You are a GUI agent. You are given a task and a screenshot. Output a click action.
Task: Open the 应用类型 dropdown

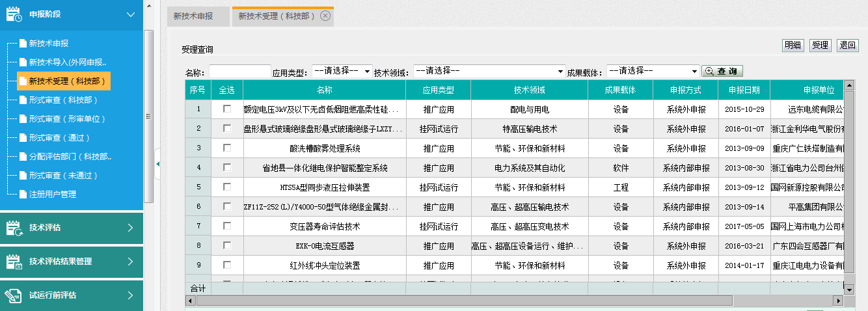pyautogui.click(x=342, y=71)
